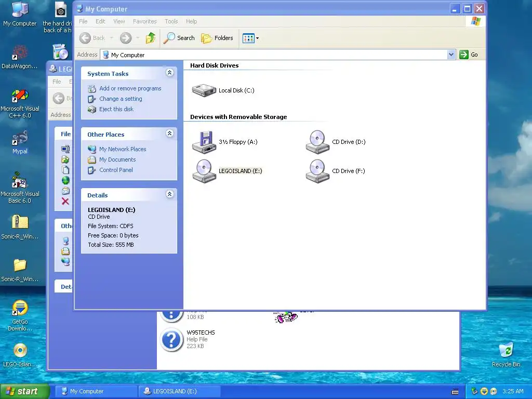532x399 pixels.
Task: Click Change a setting link
Action: click(121, 99)
